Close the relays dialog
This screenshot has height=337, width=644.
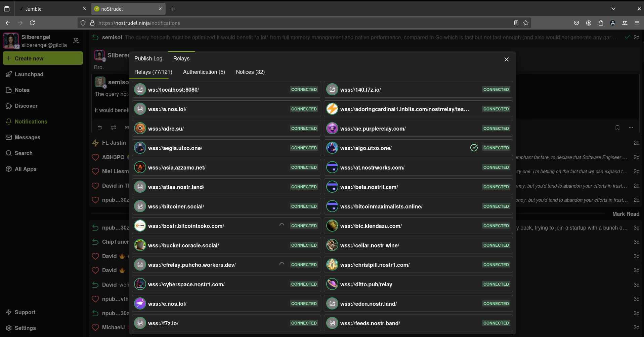point(507,59)
